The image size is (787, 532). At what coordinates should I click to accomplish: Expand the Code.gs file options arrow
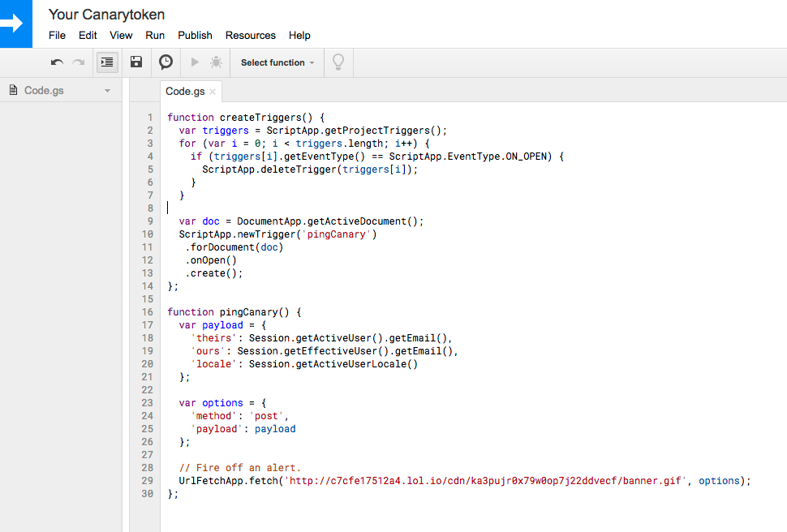[107, 91]
